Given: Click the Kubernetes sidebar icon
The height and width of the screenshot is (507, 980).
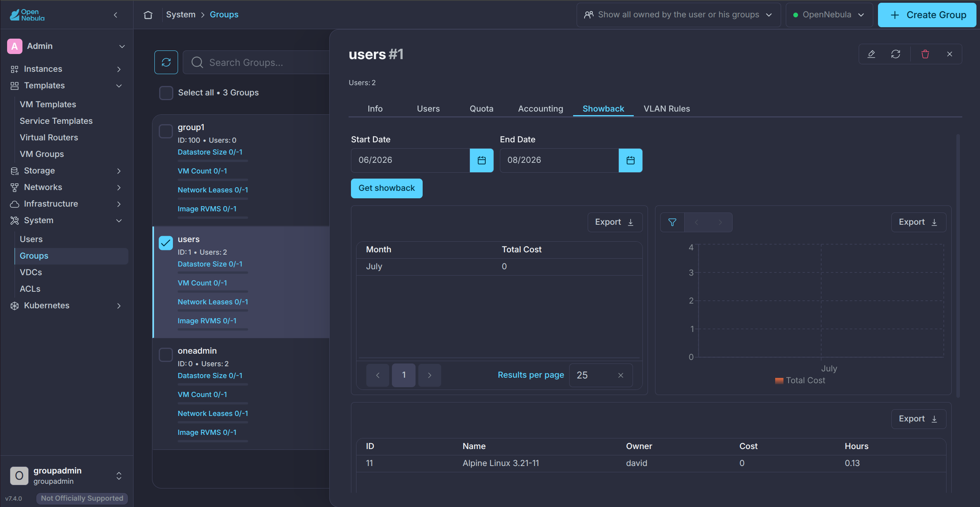Looking at the screenshot, I should coord(15,306).
